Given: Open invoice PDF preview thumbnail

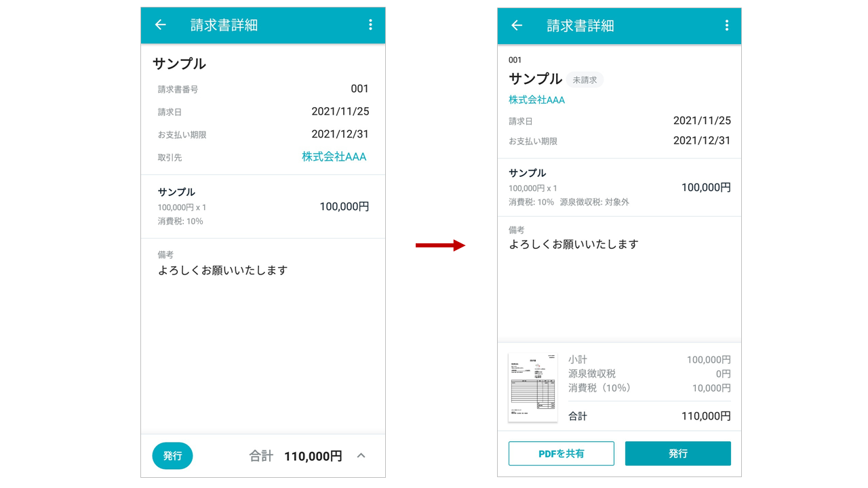Looking at the screenshot, I should 533,387.
